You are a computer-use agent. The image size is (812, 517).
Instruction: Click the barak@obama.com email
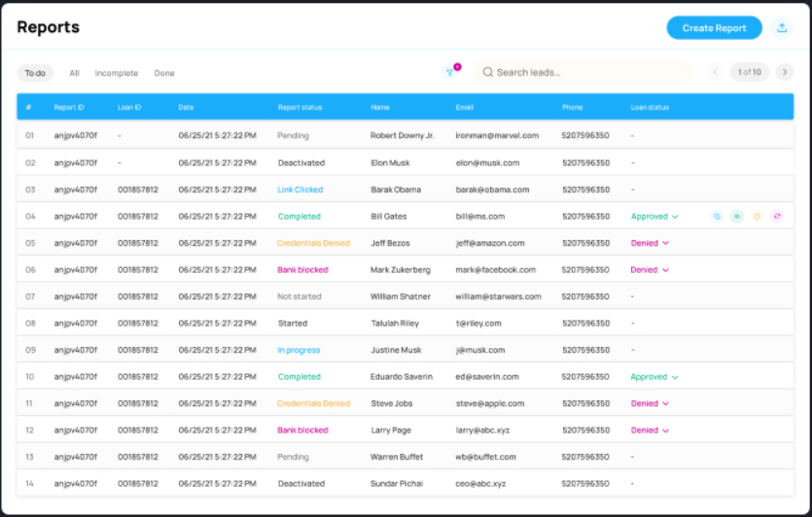coord(492,190)
